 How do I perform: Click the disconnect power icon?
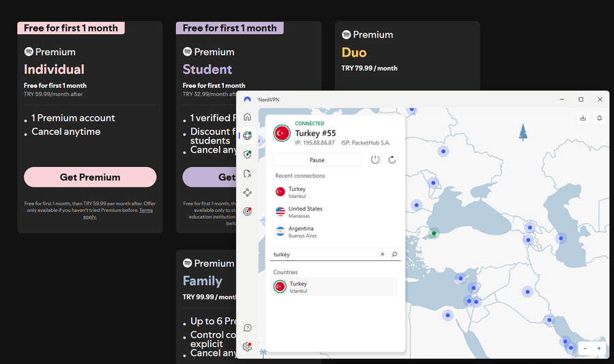pos(375,160)
